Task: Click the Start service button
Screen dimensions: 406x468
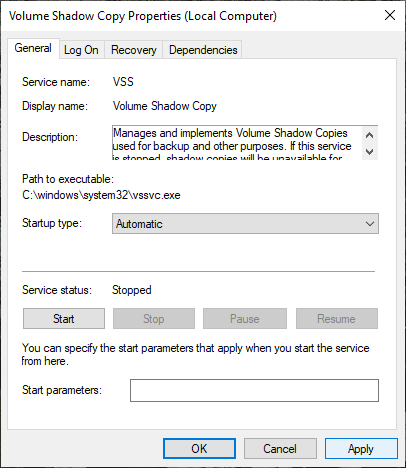Action: pyautogui.click(x=64, y=319)
